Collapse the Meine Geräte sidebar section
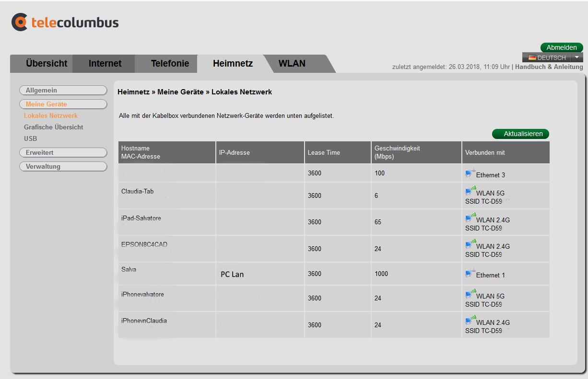 click(x=63, y=104)
